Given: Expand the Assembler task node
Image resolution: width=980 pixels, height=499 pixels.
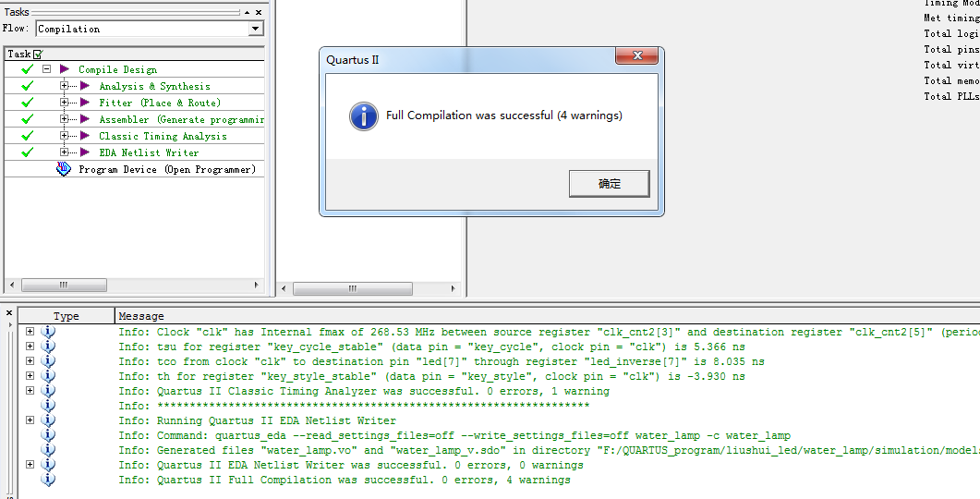Looking at the screenshot, I should click(x=65, y=119).
